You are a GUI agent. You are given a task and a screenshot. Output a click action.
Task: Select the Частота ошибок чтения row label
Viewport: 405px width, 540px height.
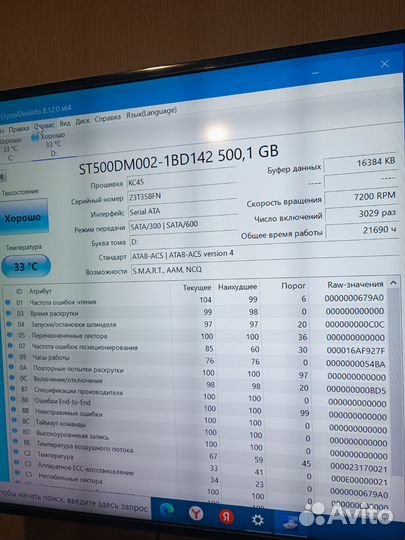(x=63, y=302)
